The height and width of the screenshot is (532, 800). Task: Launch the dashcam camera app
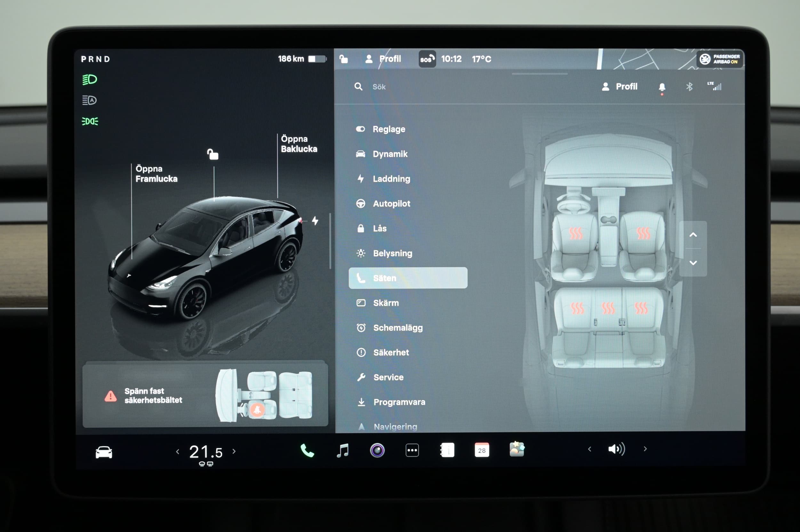(x=377, y=450)
